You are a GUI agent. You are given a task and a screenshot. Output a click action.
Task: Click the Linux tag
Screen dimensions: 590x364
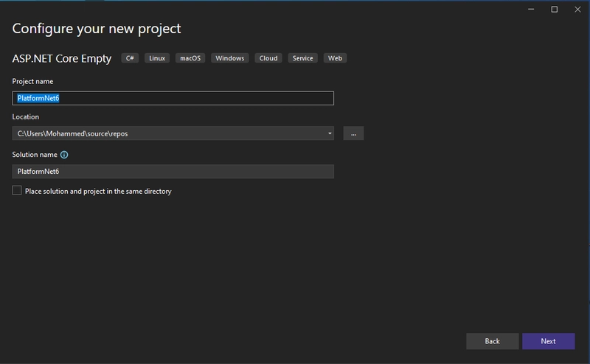tap(157, 58)
